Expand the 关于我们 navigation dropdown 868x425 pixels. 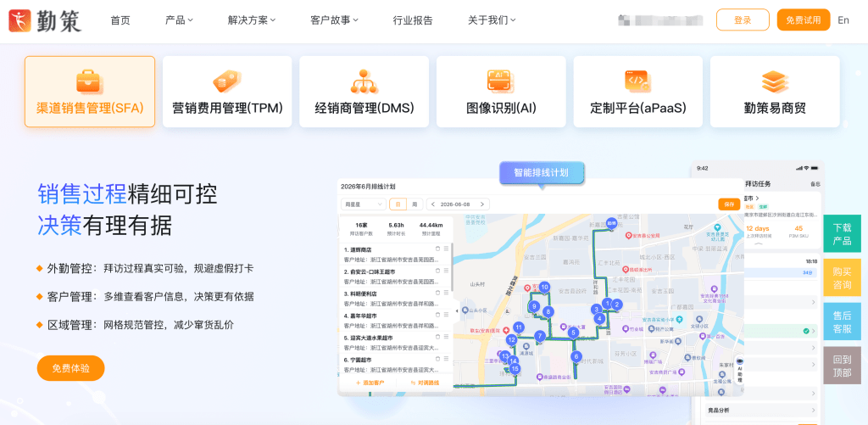point(492,20)
